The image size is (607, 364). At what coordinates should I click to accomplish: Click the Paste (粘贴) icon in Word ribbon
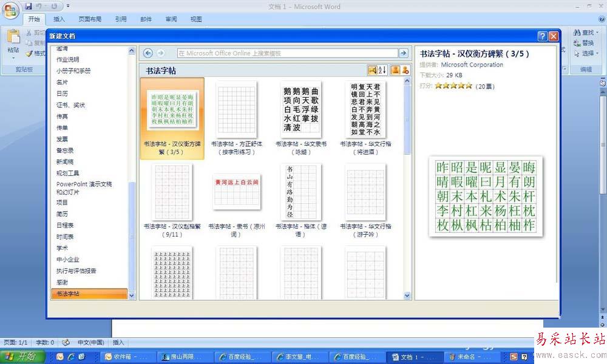[x=13, y=37]
